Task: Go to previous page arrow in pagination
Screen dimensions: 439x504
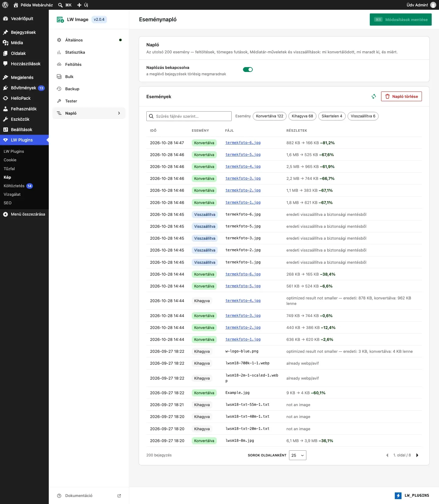Action: tap(387, 455)
